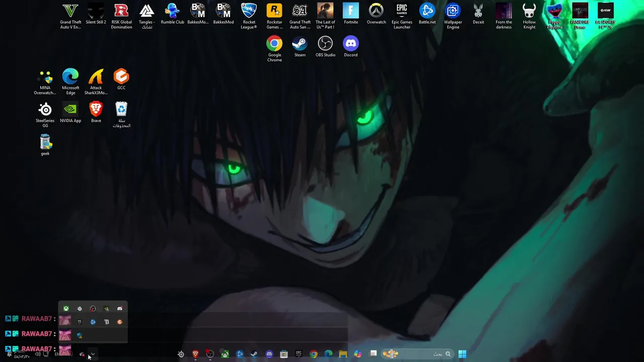Image resolution: width=644 pixels, height=362 pixels.
Task: Open SteelSeries GG on the taskbar
Action: coord(181,354)
